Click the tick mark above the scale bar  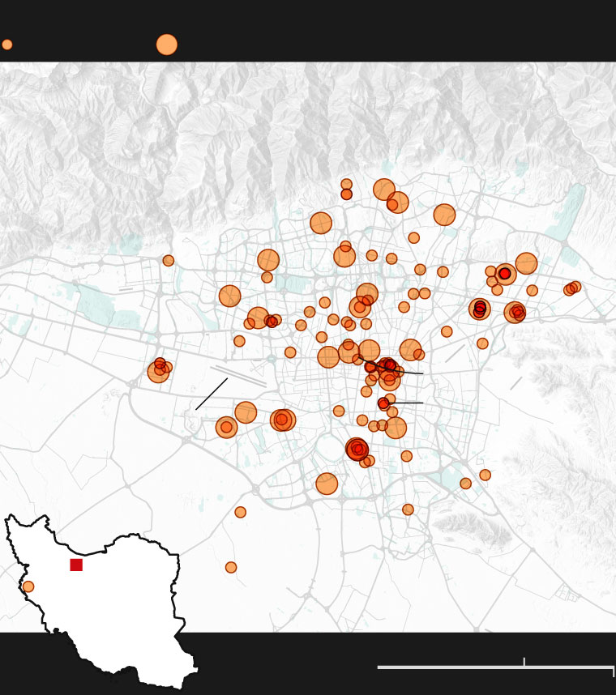(524, 662)
